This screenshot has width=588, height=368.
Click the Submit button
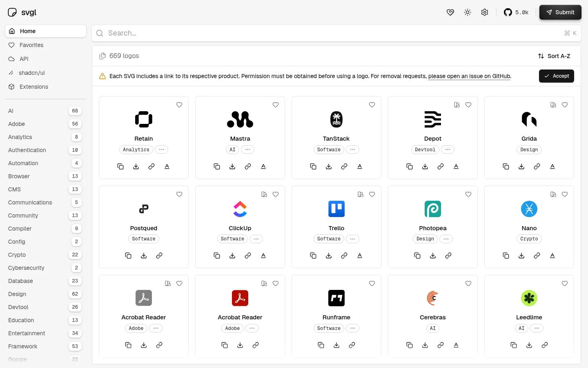click(x=560, y=12)
